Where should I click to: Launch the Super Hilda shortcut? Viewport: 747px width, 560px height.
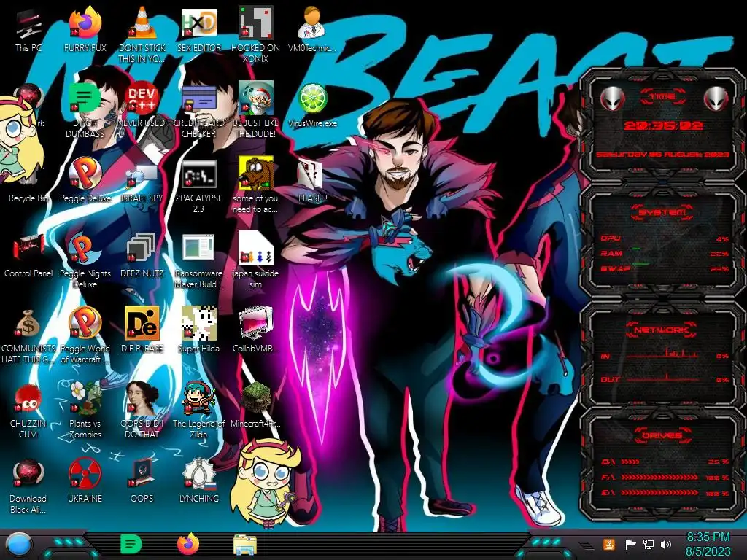(198, 324)
